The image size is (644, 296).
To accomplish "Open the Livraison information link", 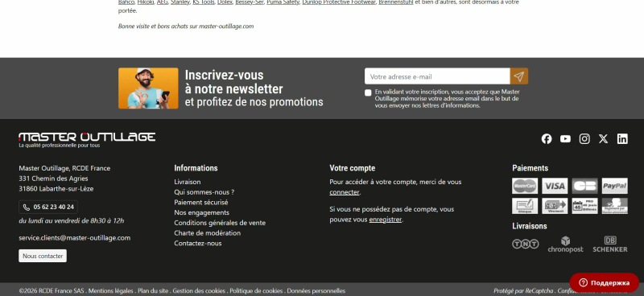I will [x=188, y=182].
